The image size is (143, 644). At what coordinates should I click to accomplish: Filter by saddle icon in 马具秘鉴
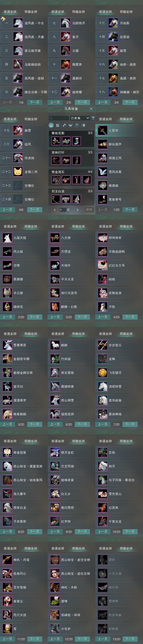pyautogui.click(x=71, y=125)
